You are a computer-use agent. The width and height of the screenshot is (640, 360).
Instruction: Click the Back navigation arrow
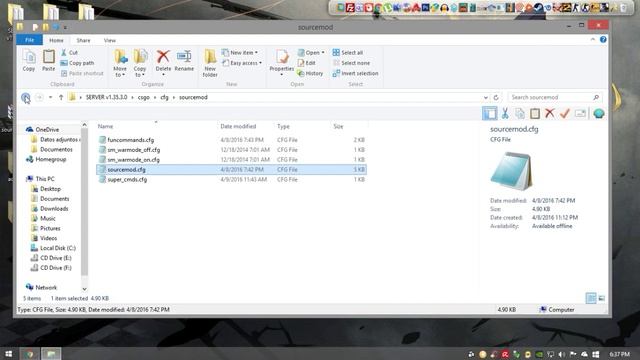click(x=26, y=98)
